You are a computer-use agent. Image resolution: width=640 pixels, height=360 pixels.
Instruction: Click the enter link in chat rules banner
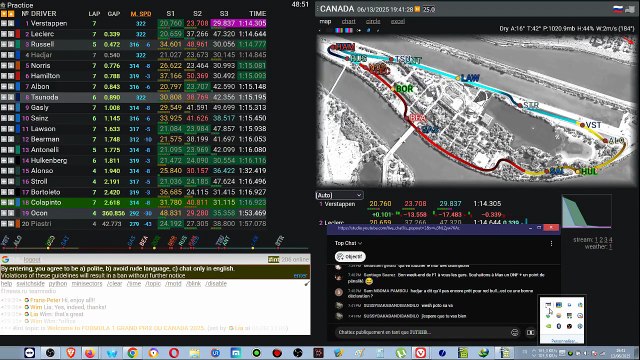[x=300, y=276]
